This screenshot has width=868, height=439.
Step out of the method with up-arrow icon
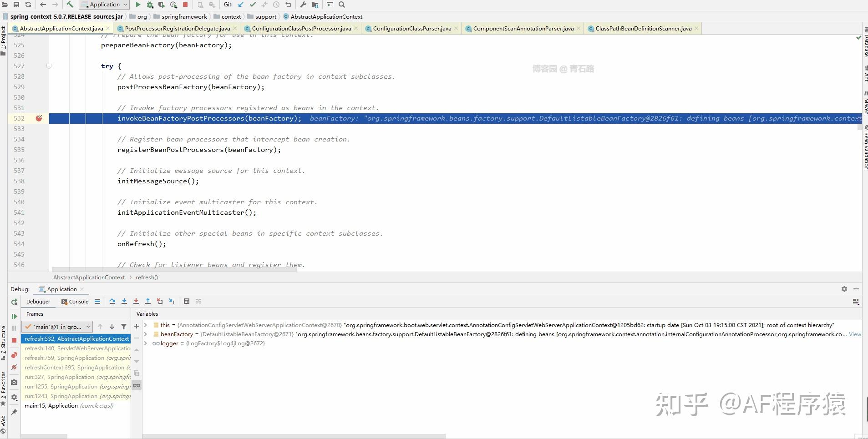coord(148,301)
